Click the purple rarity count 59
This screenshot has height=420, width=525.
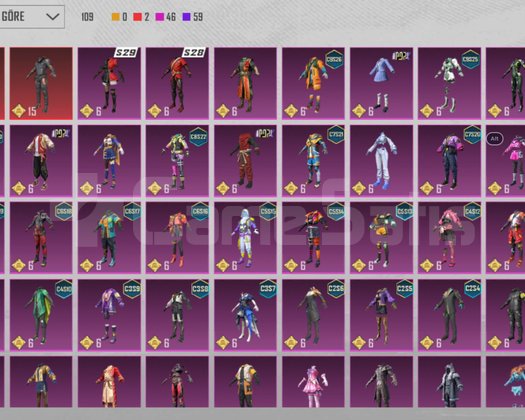pyautogui.click(x=198, y=17)
